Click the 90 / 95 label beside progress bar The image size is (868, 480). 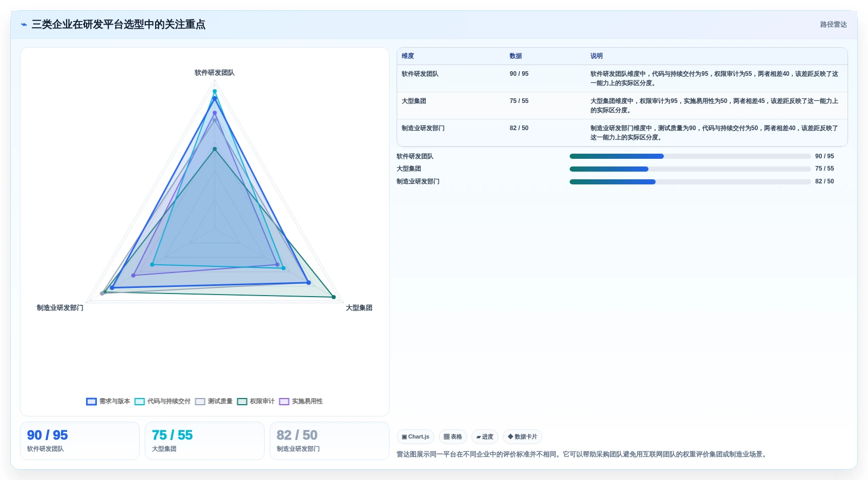[824, 157]
